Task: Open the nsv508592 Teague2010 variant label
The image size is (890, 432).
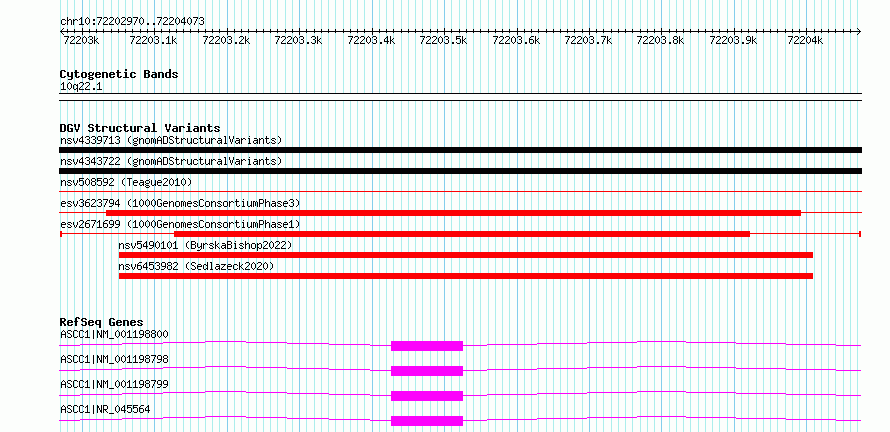Action: pyautogui.click(x=126, y=182)
